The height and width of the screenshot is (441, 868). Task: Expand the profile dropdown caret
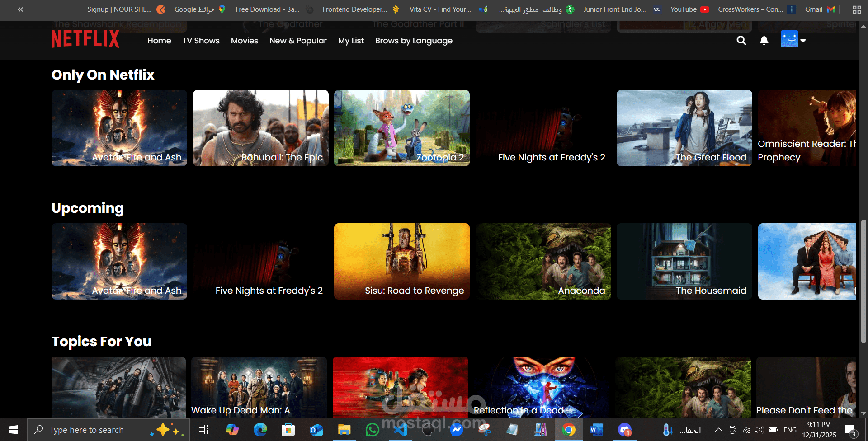point(803,41)
